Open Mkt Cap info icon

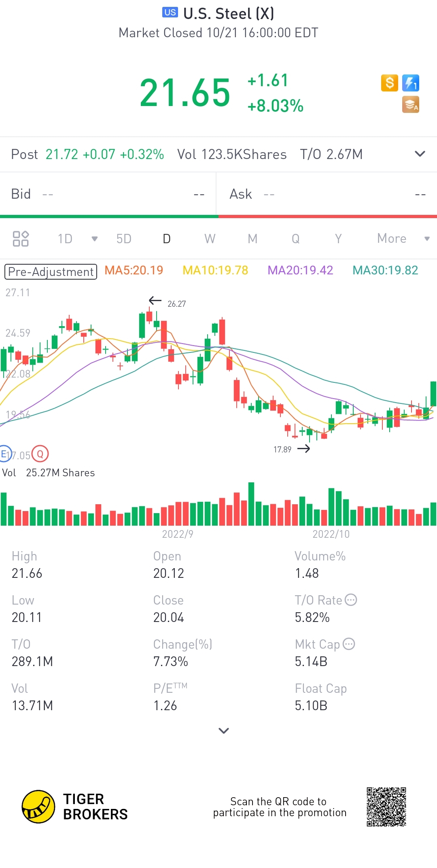(349, 644)
